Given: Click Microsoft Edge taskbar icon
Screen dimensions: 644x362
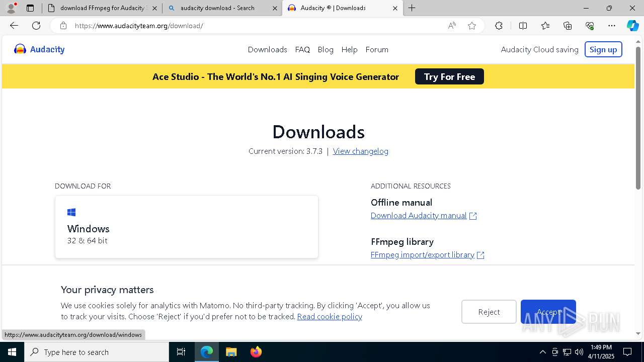Looking at the screenshot, I should (207, 352).
